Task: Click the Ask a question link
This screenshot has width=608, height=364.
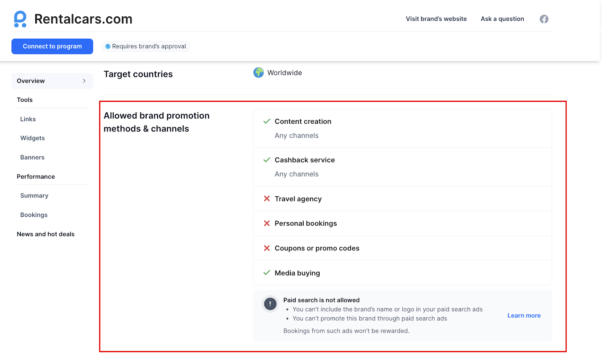Action: 502,19
